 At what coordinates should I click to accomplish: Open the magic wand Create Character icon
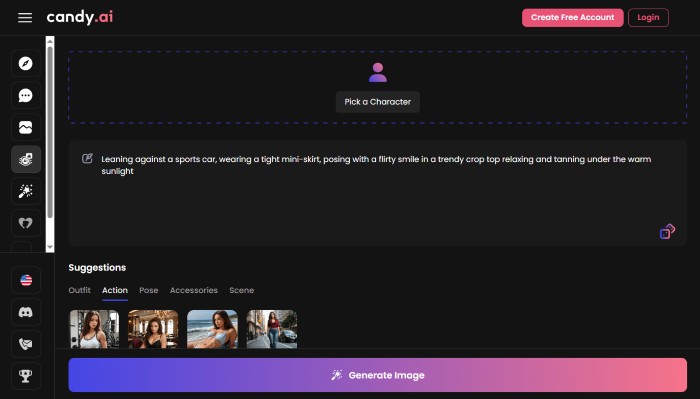25,191
